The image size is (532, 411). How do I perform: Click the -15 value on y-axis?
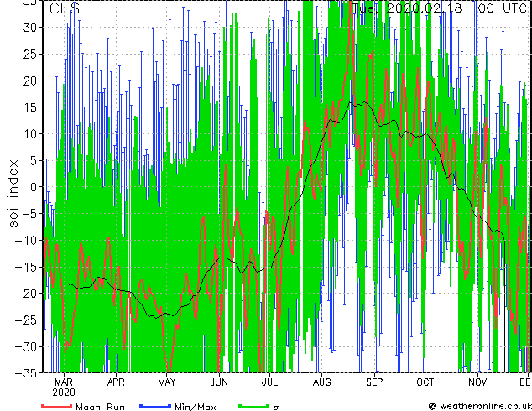27,267
